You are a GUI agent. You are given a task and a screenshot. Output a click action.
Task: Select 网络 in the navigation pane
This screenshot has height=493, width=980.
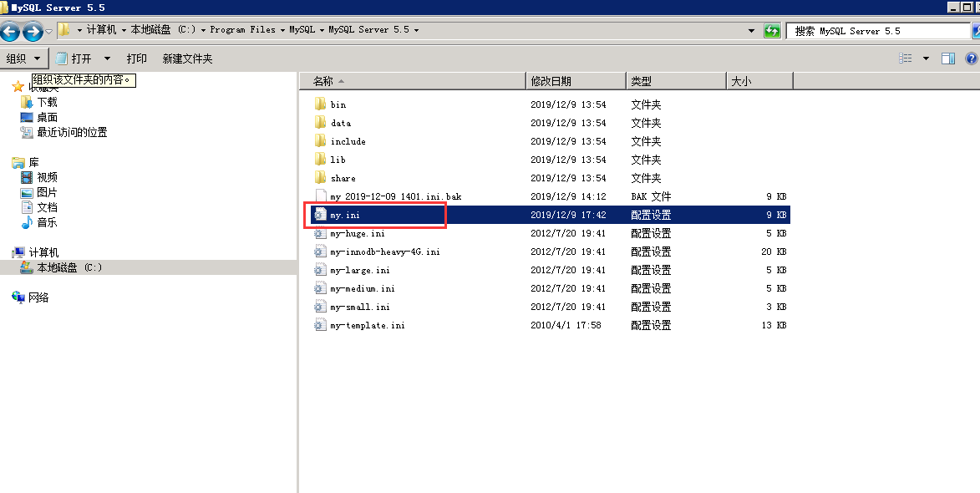coord(38,297)
